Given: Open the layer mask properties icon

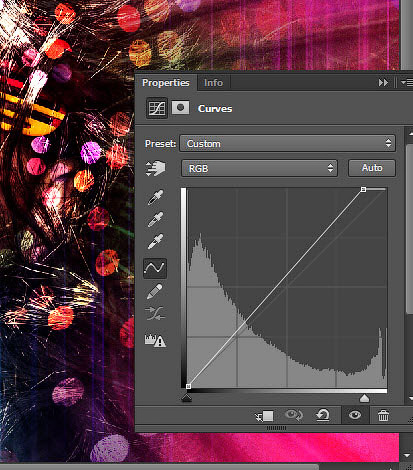Looking at the screenshot, I should click(180, 108).
